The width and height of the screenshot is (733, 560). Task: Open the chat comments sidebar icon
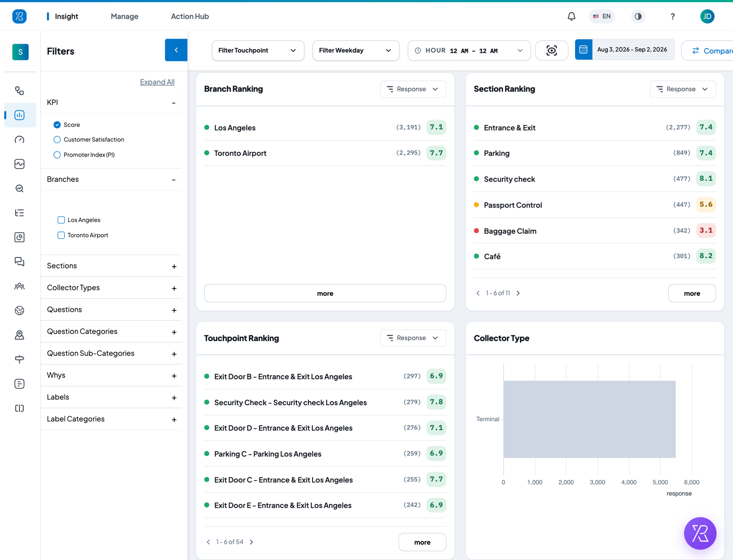(x=19, y=262)
